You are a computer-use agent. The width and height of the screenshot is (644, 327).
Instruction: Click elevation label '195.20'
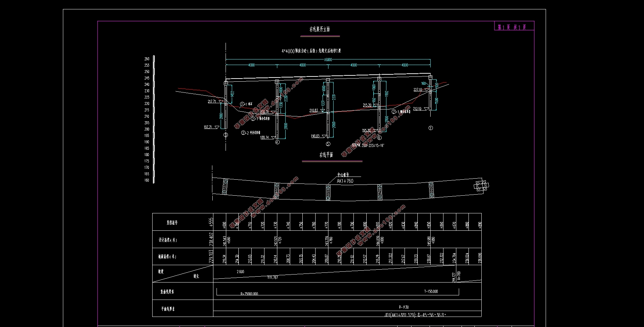coord(366,131)
